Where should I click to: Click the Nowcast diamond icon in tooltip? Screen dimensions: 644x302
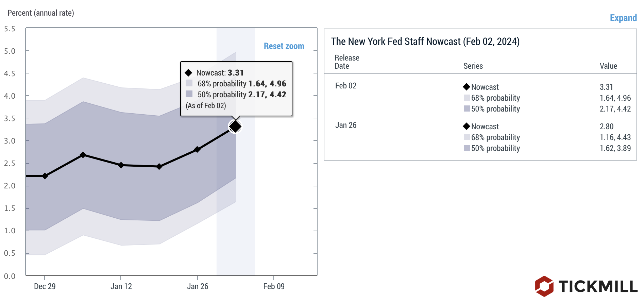pos(188,73)
